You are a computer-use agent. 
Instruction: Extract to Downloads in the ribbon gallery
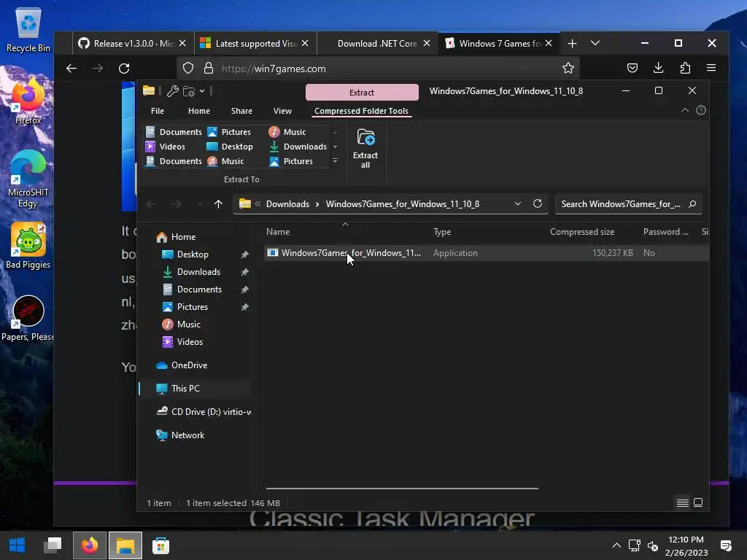(x=298, y=147)
